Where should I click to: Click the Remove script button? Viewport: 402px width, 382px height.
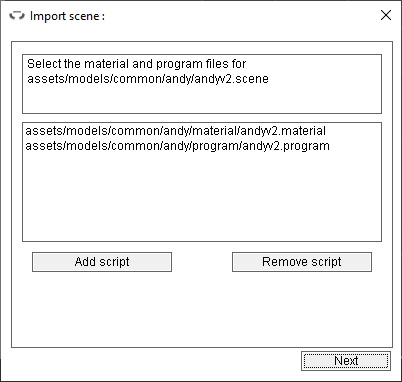[302, 262]
